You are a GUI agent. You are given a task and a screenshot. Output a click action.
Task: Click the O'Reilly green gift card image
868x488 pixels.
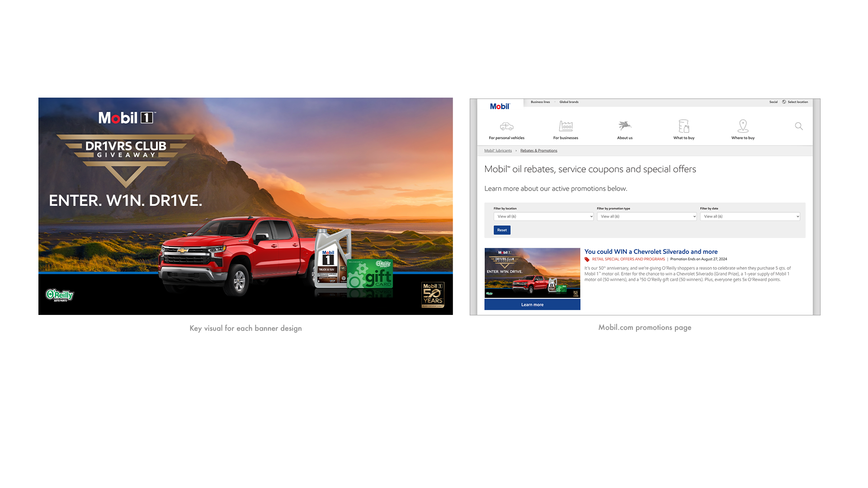[370, 274]
